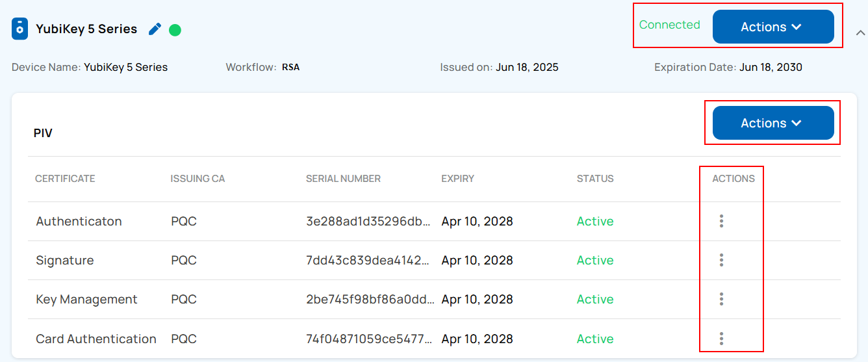Open three-dot menu for Signature certificate
This screenshot has width=868, height=362.
(721, 260)
